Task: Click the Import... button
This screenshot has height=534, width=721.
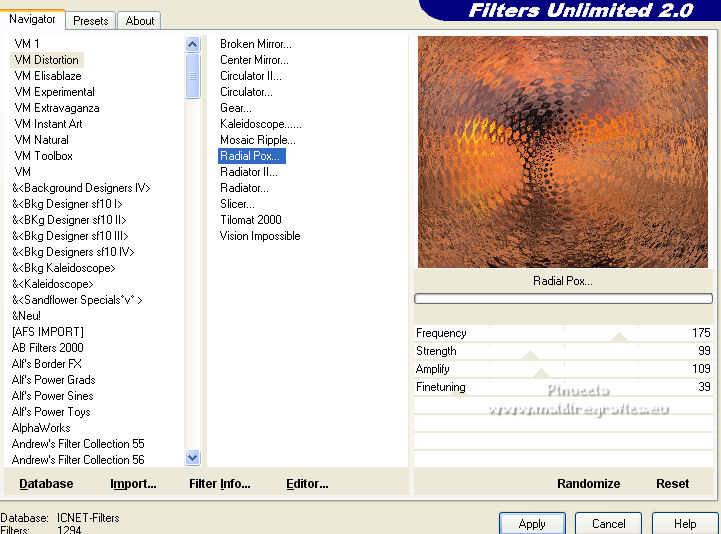Action: tap(133, 484)
